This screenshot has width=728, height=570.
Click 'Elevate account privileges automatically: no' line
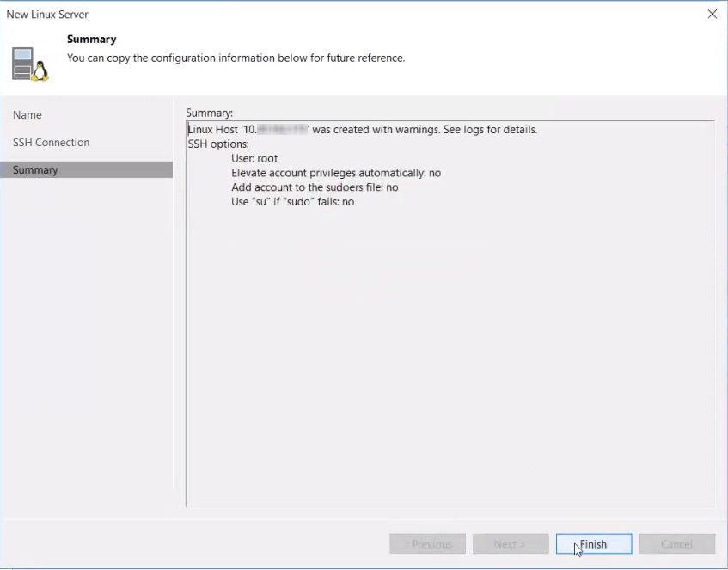click(335, 173)
